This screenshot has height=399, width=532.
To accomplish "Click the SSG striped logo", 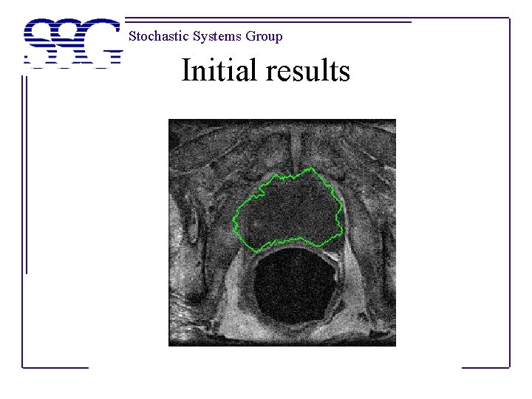I will [x=73, y=43].
